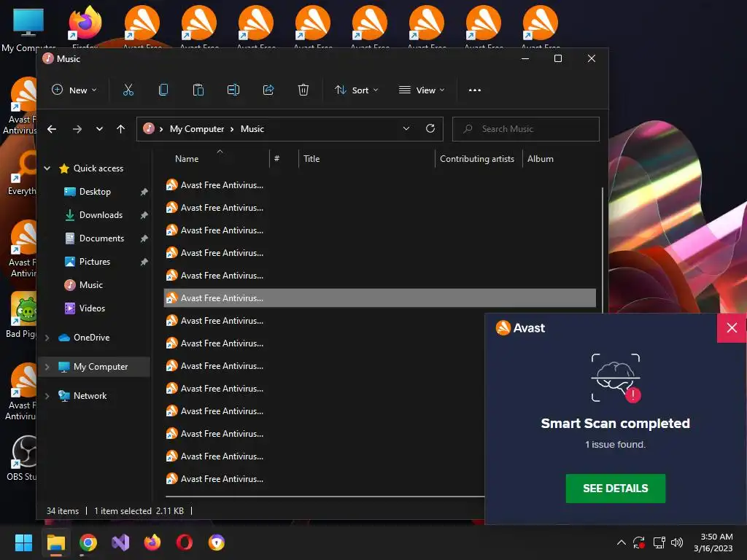Click the Paste clipboard icon
This screenshot has height=560, width=747.
tap(198, 90)
